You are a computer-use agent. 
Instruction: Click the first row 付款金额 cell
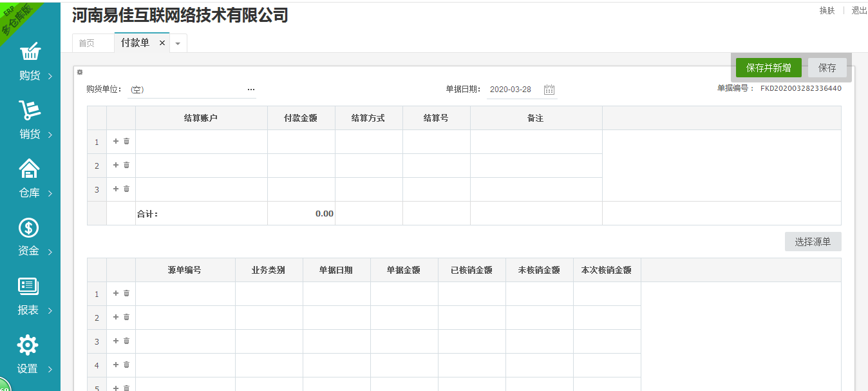coord(301,142)
